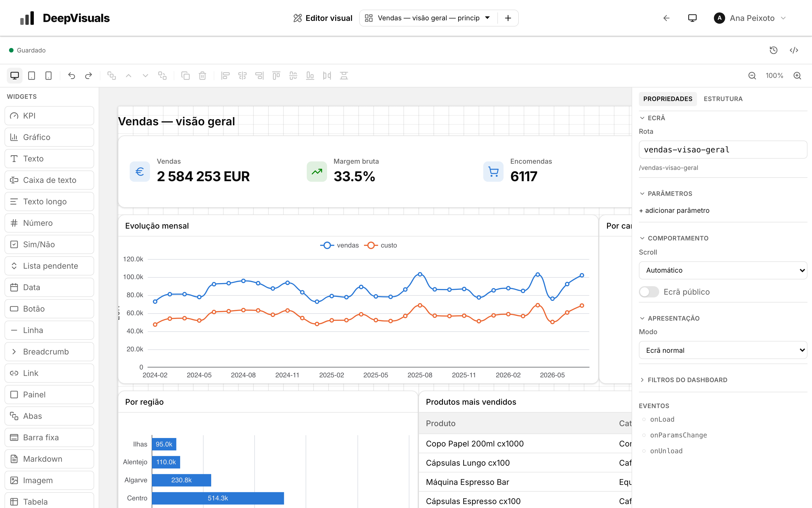Screen dimensions: 812x508
Task: Distribute widgets horizontally
Action: pyautogui.click(x=327, y=76)
